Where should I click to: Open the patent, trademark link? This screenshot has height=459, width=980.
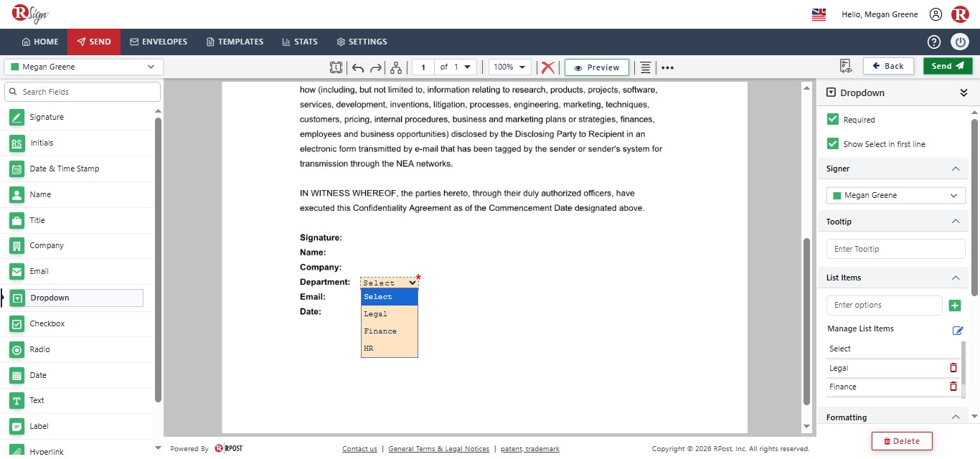(x=529, y=449)
